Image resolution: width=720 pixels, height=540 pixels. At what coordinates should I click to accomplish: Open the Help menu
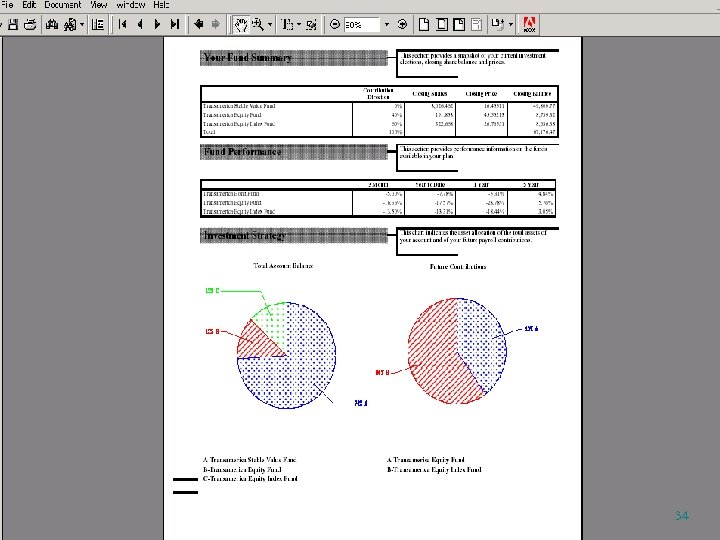pyautogui.click(x=161, y=5)
